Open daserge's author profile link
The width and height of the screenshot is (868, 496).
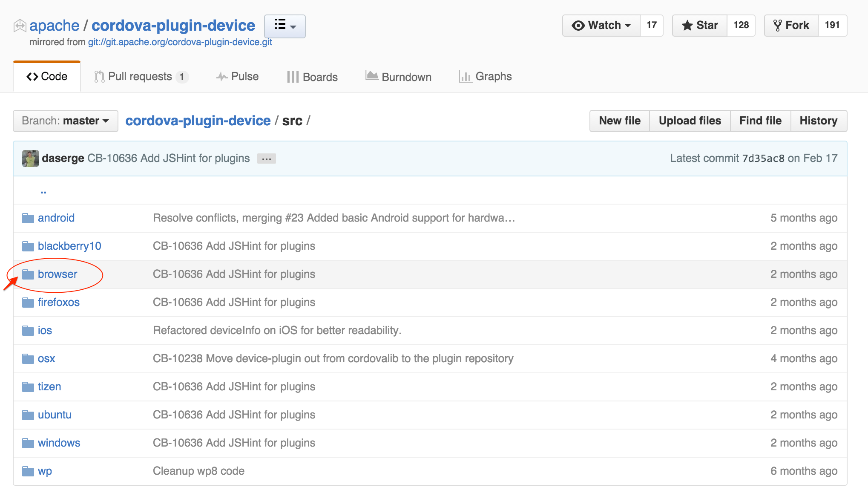pyautogui.click(x=63, y=159)
